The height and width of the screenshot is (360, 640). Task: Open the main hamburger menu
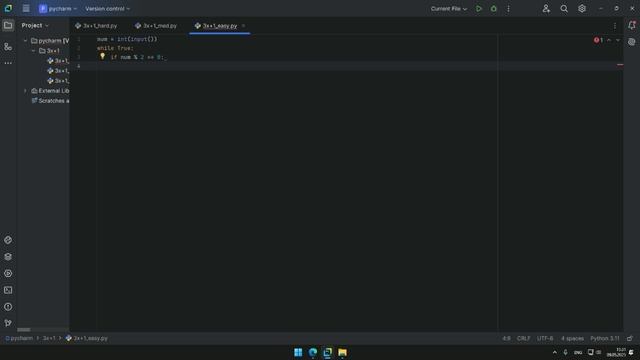pyautogui.click(x=26, y=9)
